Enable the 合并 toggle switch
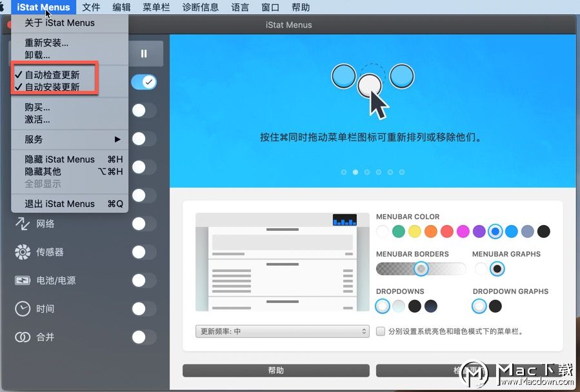 144,337
